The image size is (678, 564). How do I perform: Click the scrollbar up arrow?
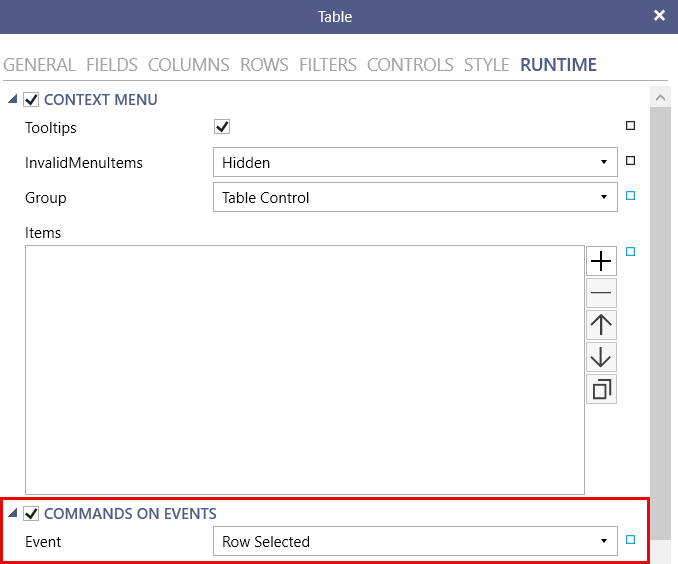click(660, 97)
